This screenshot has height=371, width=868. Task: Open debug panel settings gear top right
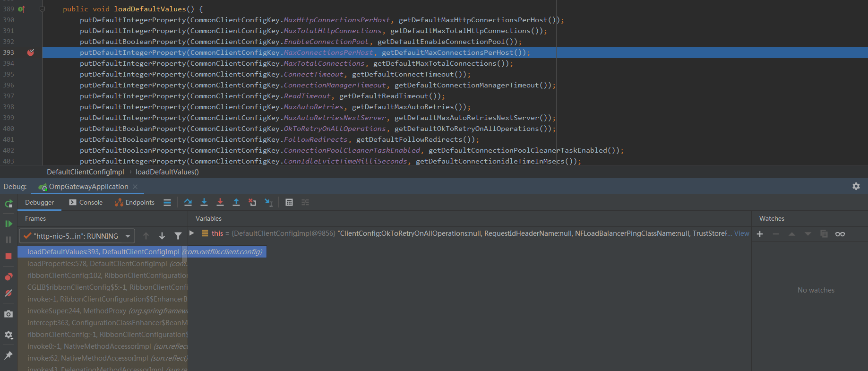(x=856, y=186)
